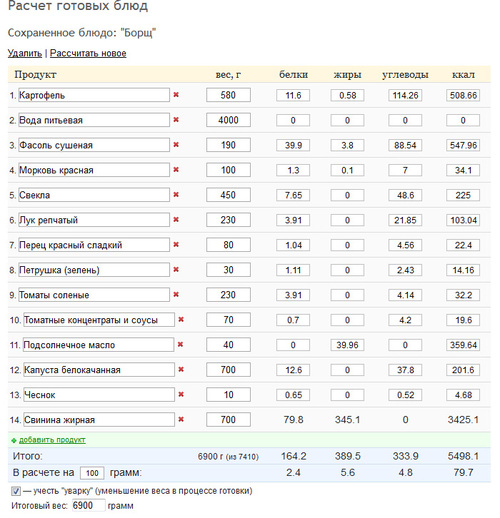Click the Рассчитать новое link
Screen dimensions: 500x518
coord(88,53)
